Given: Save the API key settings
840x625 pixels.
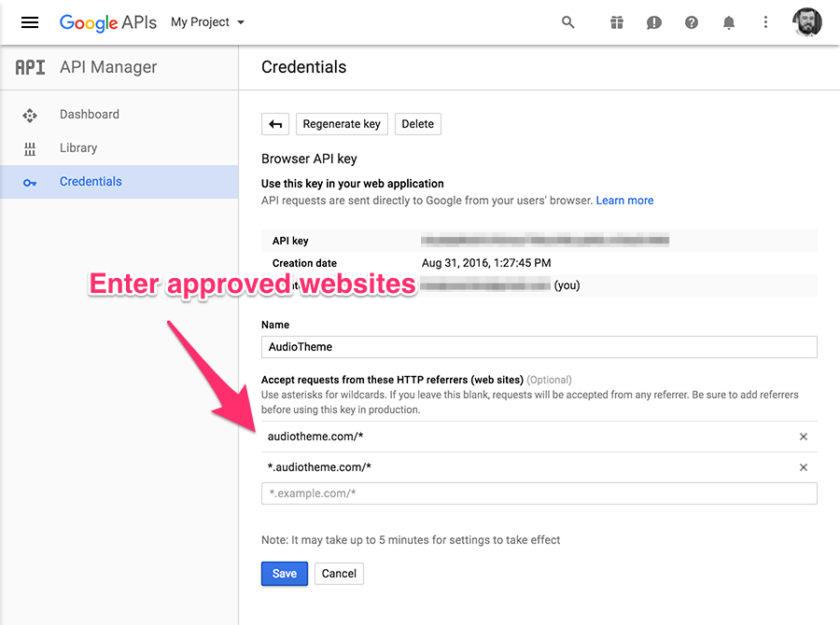Looking at the screenshot, I should pyautogui.click(x=284, y=574).
